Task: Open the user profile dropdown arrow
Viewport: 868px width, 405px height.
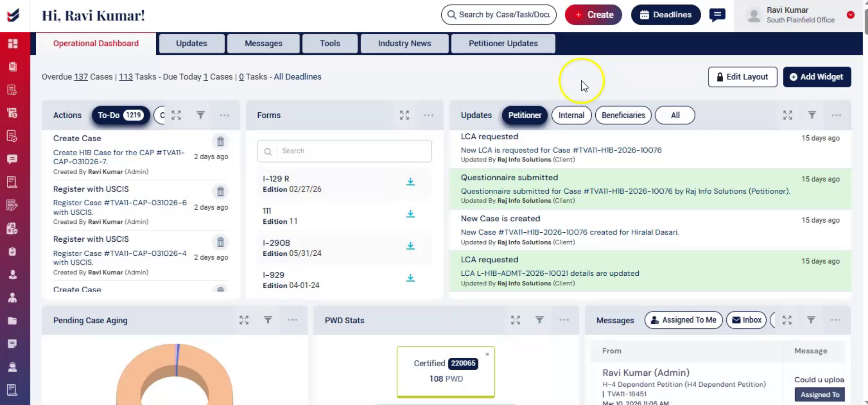Action: pos(851,15)
